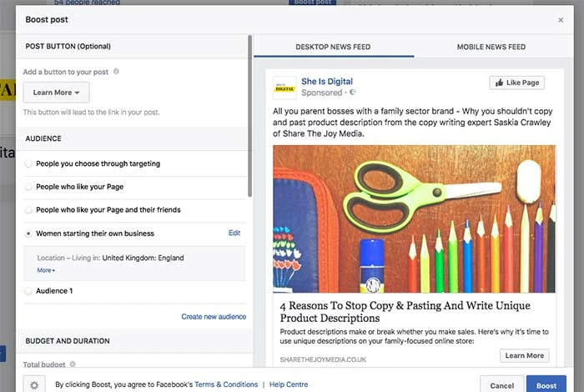Click the globe icon next to Sponsored

click(x=353, y=93)
